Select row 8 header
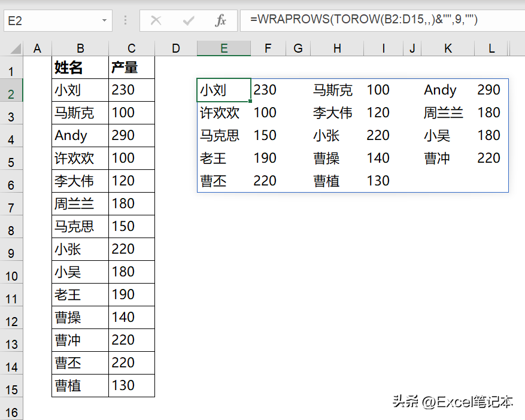 pyautogui.click(x=11, y=227)
